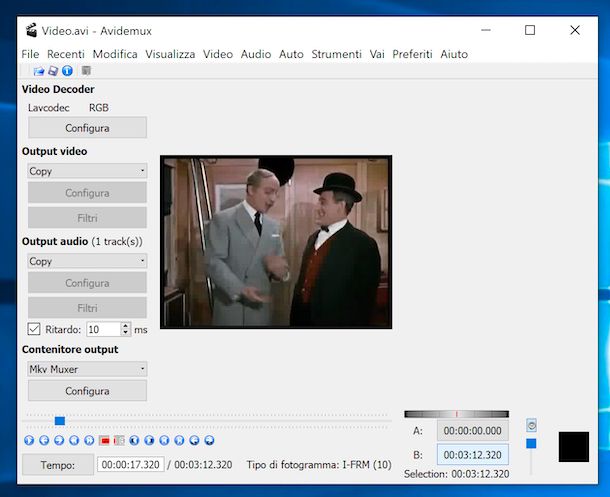Click the "Lavcodec" decoder label

(x=49, y=108)
